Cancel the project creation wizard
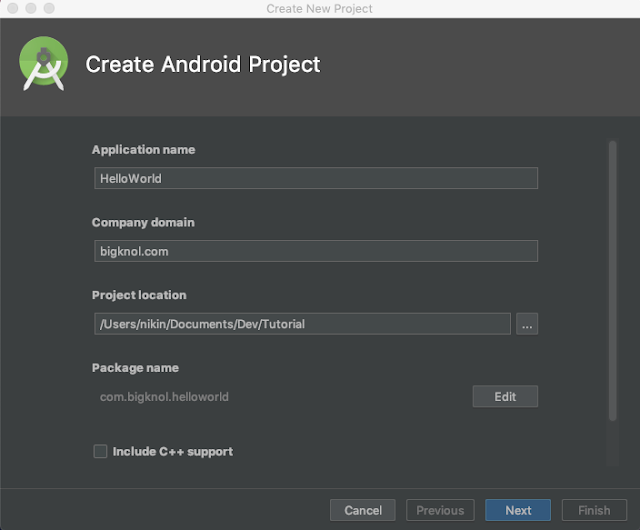 (x=363, y=510)
